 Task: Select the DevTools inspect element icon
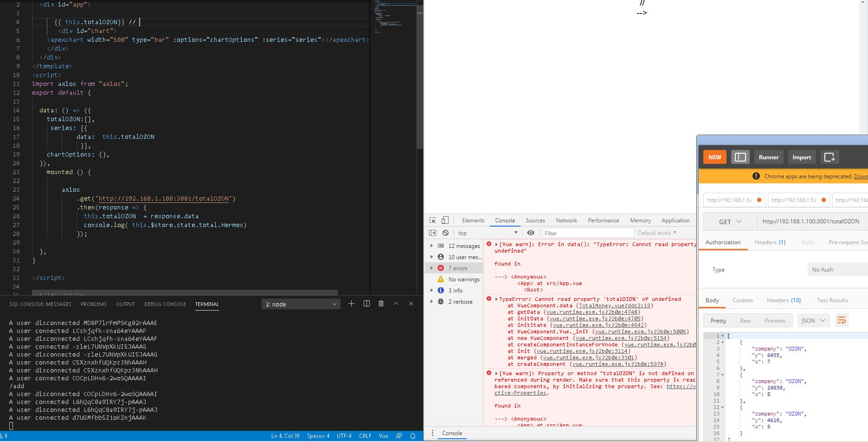tap(432, 221)
